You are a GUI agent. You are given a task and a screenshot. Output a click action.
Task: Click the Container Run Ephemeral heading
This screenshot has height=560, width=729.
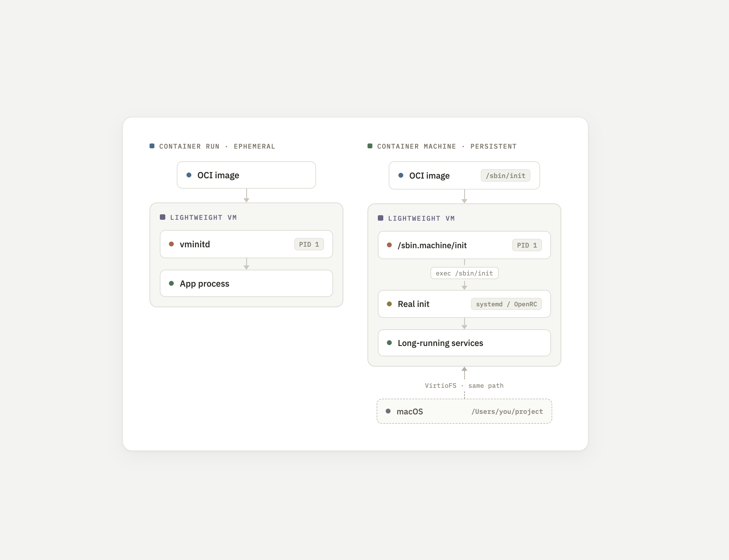[217, 146]
